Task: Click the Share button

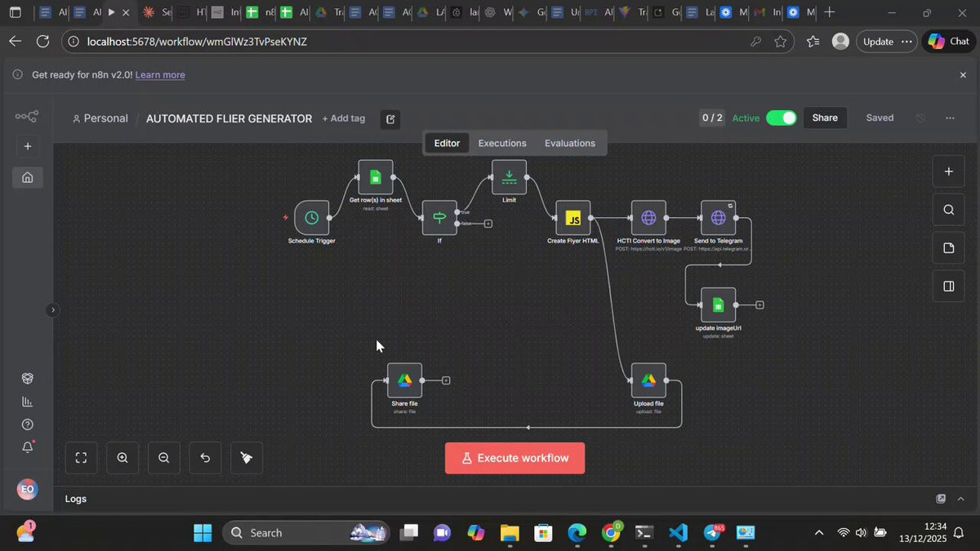Action: [825, 118]
